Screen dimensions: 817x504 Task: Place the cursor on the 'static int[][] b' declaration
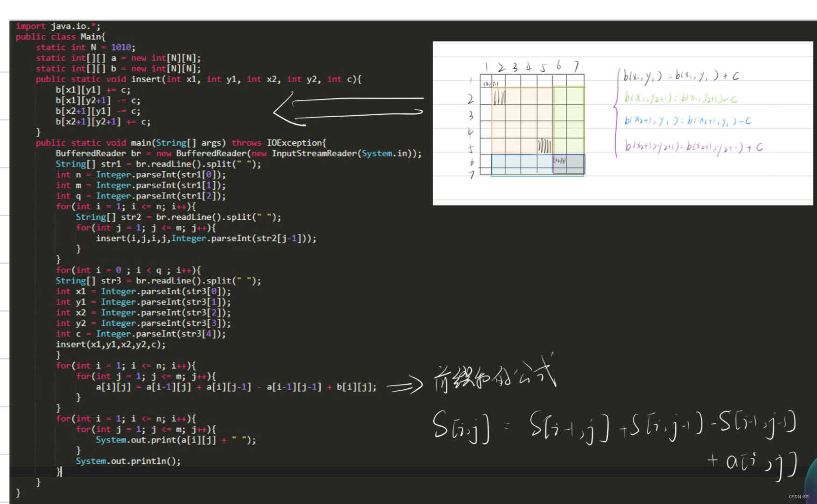[x=119, y=69]
